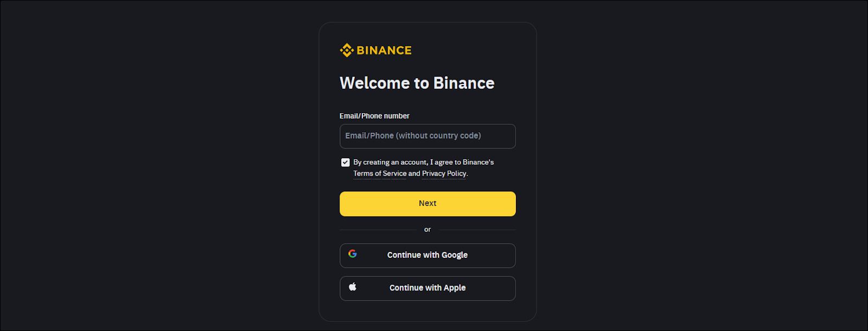868x331 pixels.
Task: Click the BINANCE wordmark text
Action: point(384,50)
